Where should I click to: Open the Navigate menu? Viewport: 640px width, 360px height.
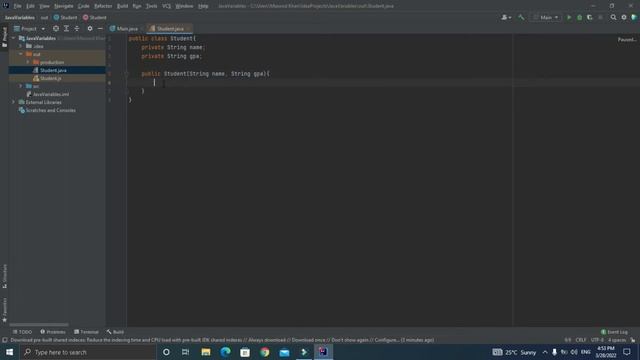(x=64, y=6)
